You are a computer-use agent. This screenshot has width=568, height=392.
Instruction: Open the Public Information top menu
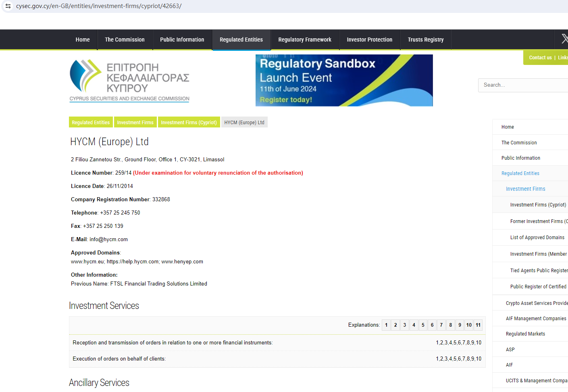(x=182, y=40)
